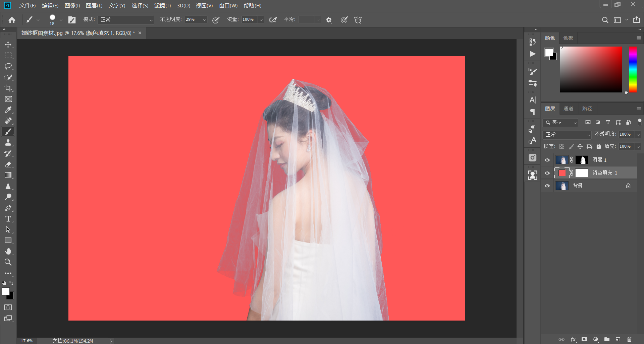644x344 pixels.
Task: Toggle visibility of 背景 layer
Action: point(547,186)
